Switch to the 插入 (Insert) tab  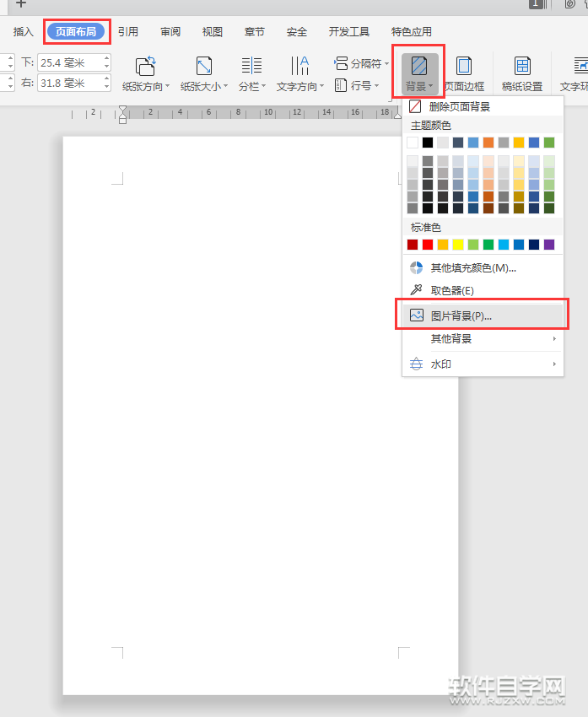tap(24, 32)
